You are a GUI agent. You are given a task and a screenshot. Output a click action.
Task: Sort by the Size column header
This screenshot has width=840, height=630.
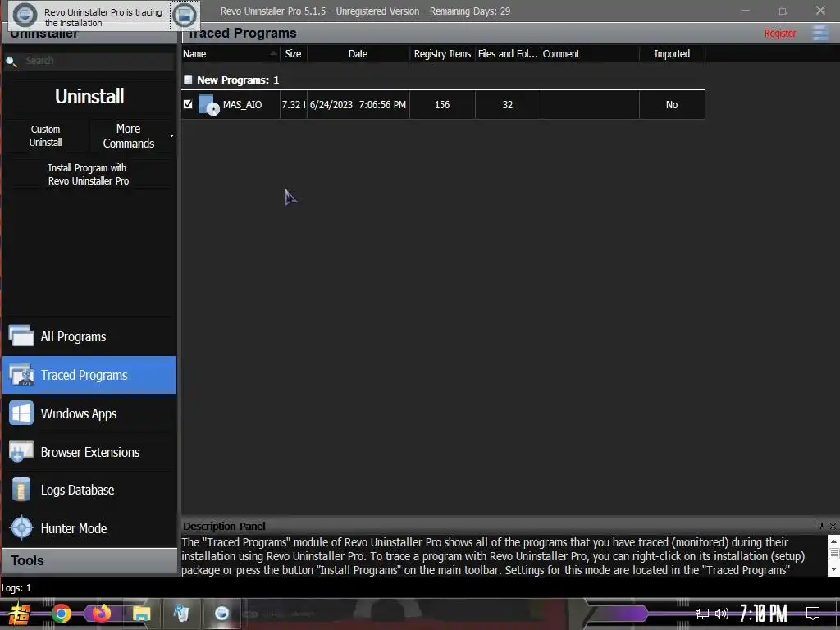coord(293,53)
